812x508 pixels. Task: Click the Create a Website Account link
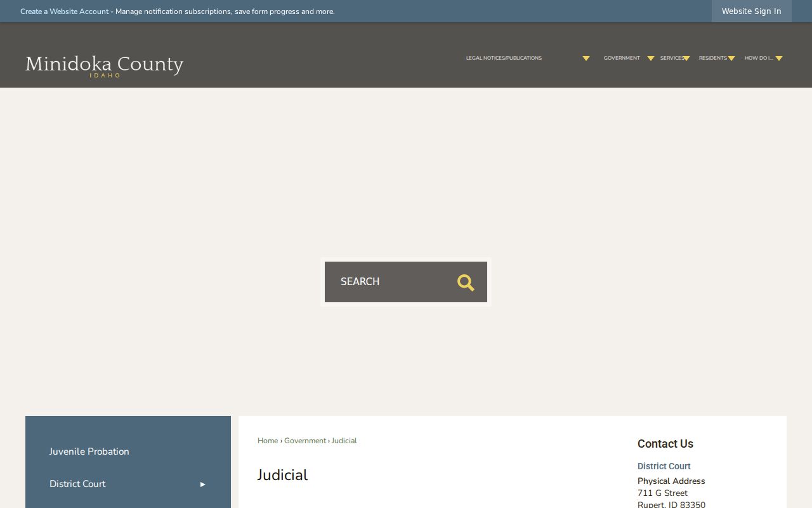64,11
